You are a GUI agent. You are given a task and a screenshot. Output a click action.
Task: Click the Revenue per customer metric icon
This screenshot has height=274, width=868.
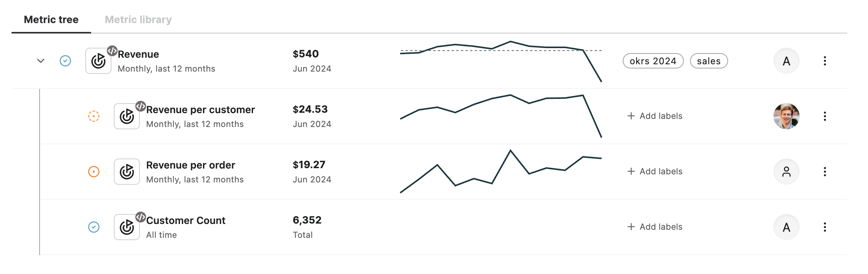point(127,116)
